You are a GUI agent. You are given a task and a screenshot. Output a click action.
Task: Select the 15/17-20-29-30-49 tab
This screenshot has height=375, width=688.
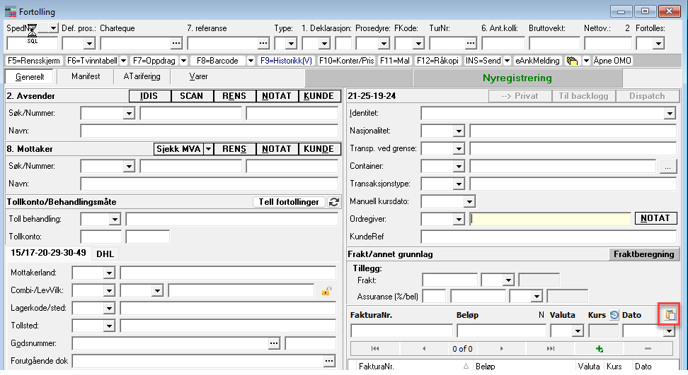pos(48,253)
